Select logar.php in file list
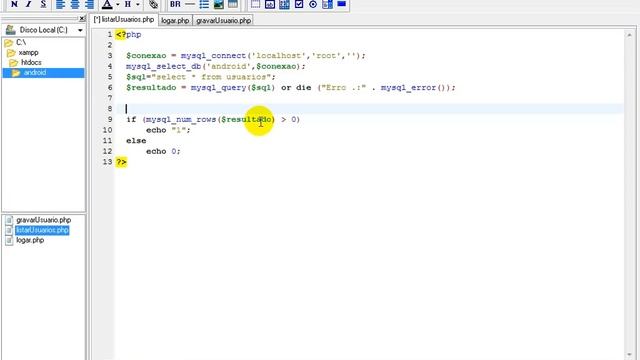Viewport: 640px width, 360px height. click(30, 240)
